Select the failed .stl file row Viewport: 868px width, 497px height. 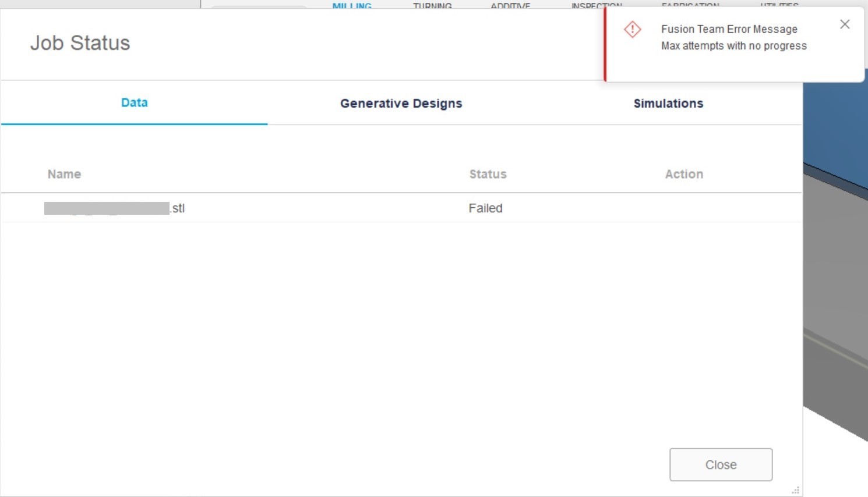pyautogui.click(x=114, y=208)
